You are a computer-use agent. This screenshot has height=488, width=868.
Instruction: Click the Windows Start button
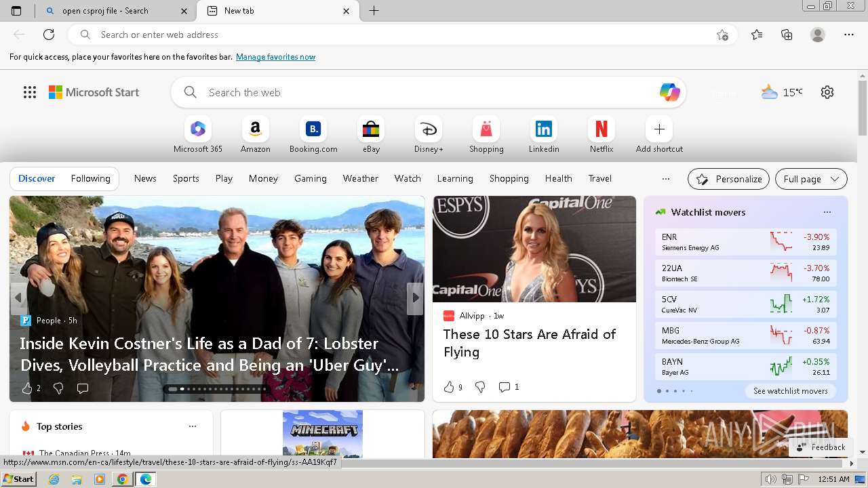tap(18, 479)
